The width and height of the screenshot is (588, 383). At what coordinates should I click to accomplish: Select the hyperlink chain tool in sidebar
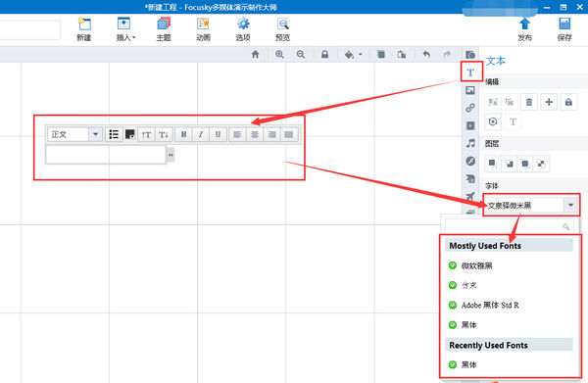pos(470,108)
